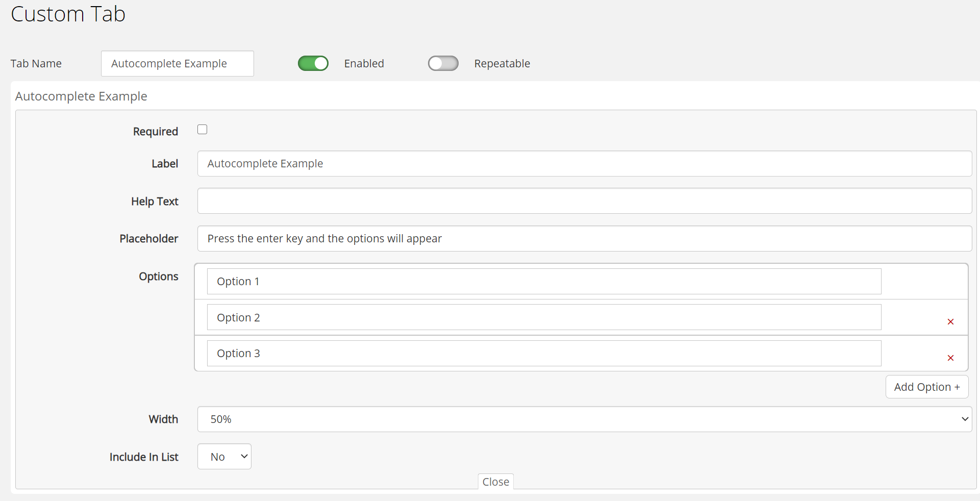Check the Required checkbox
The height and width of the screenshot is (501, 980).
203,130
